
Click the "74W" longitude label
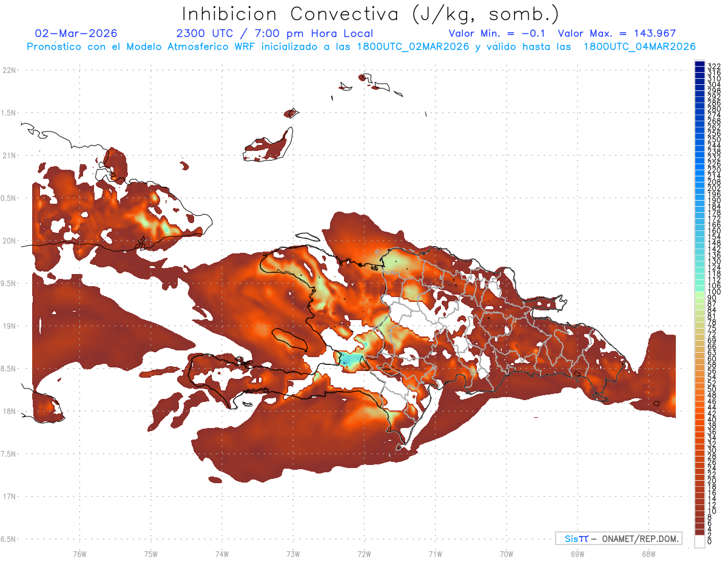(x=222, y=554)
